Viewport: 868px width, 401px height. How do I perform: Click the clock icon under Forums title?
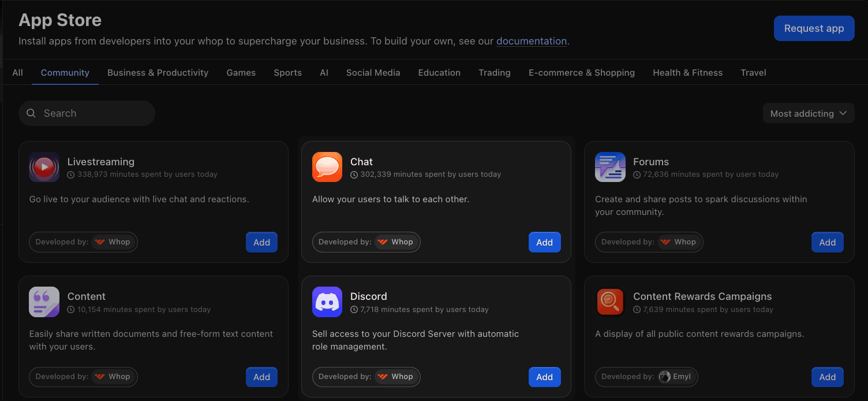click(x=637, y=174)
